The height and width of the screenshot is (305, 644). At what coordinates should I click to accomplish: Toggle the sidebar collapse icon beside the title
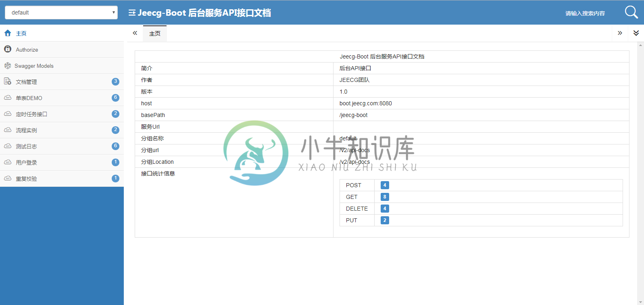click(x=132, y=13)
